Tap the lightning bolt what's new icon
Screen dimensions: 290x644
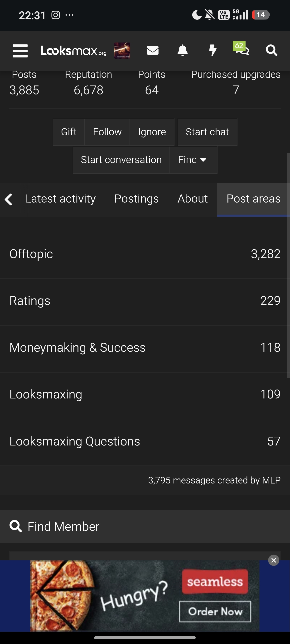click(213, 51)
